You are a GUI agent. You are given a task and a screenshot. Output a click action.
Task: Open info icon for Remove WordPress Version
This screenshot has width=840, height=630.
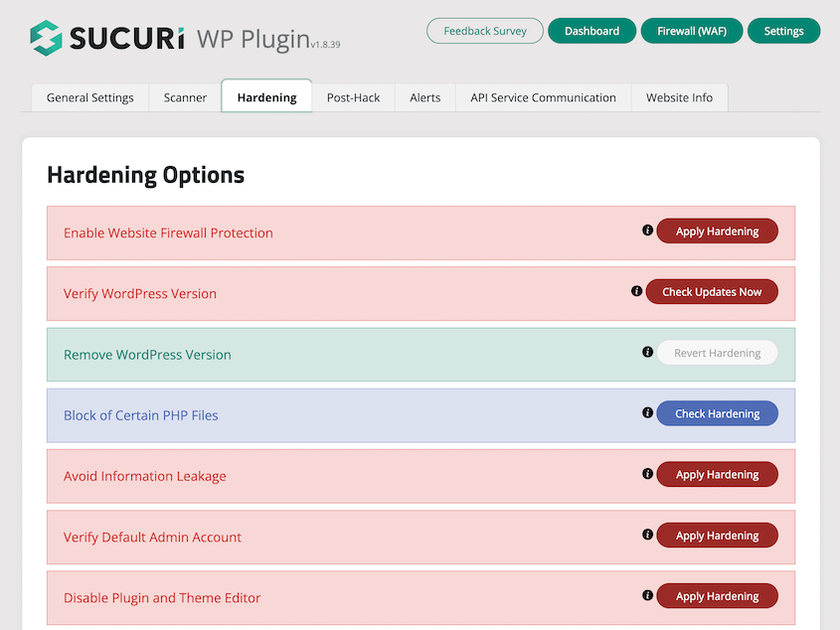coord(648,352)
